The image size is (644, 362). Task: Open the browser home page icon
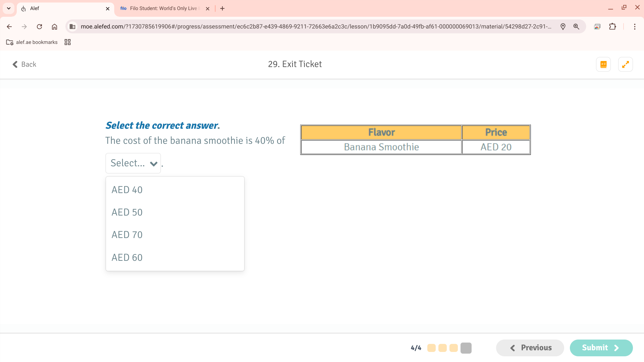(54, 27)
